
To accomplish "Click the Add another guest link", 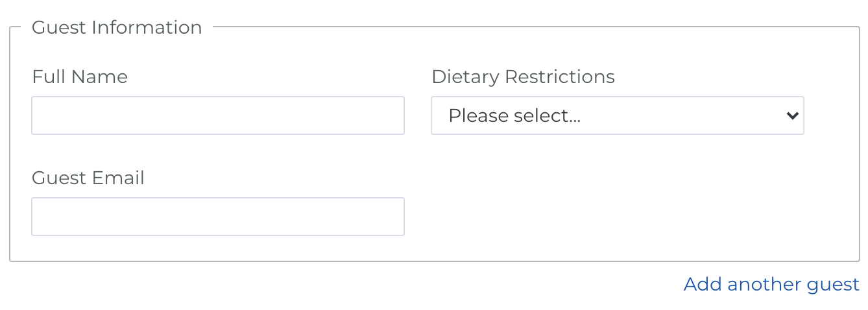I will point(771,284).
